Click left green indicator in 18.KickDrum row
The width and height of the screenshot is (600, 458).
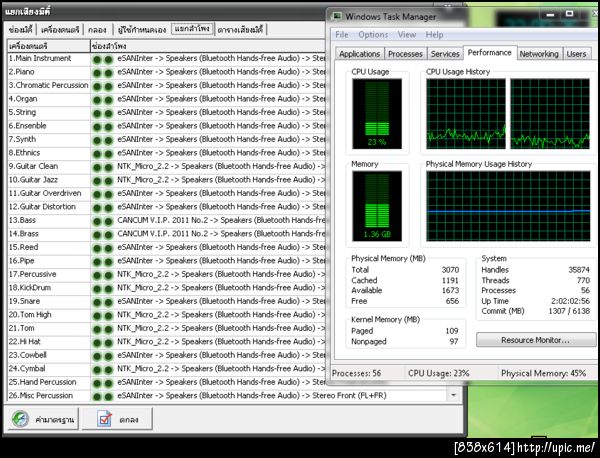coord(97,288)
